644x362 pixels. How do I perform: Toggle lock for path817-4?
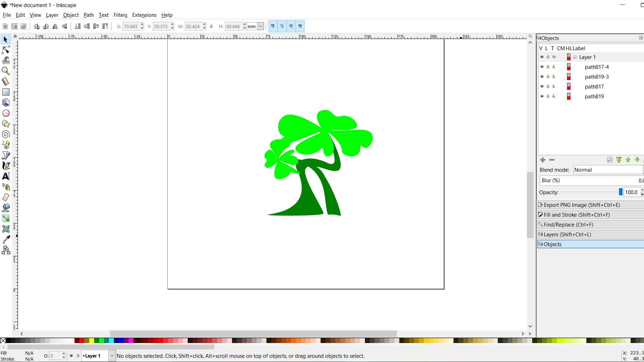tap(548, 67)
